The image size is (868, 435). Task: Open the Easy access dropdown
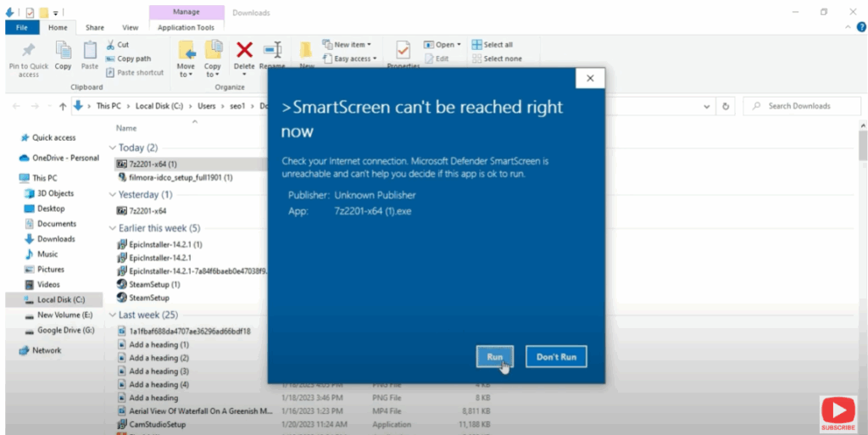pyautogui.click(x=349, y=59)
